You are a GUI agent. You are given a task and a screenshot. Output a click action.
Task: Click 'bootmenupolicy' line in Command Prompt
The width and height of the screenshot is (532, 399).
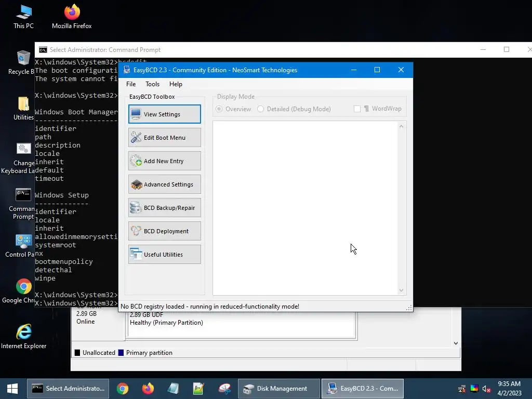coord(64,262)
